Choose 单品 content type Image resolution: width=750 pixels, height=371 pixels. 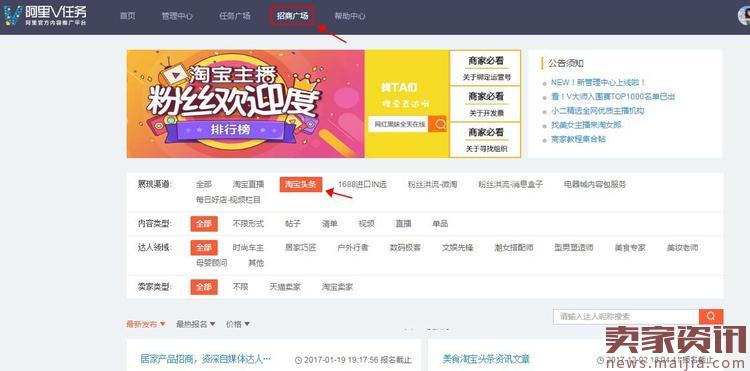440,224
